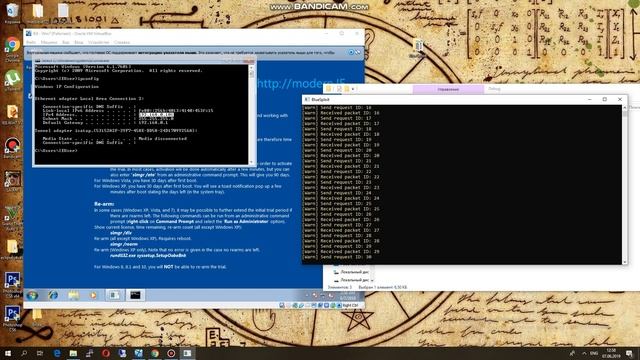
Task: Select the cmd window button in VM taskbar
Action: 135,295
